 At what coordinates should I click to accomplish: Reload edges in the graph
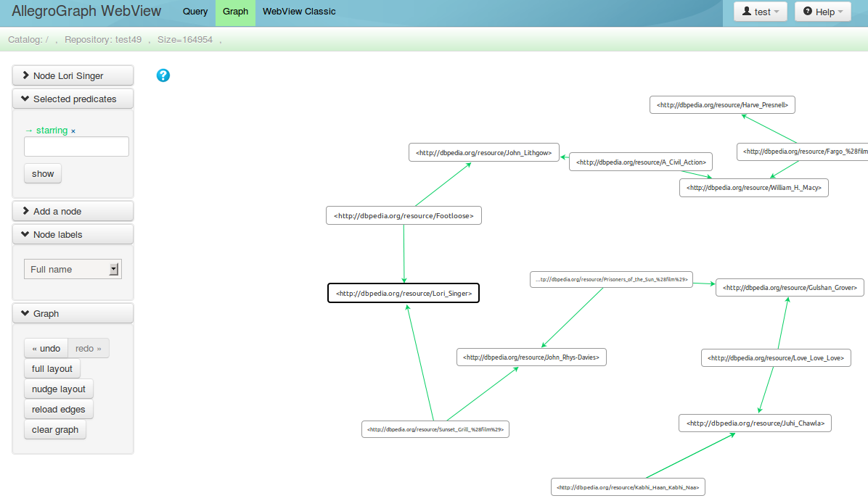point(59,409)
